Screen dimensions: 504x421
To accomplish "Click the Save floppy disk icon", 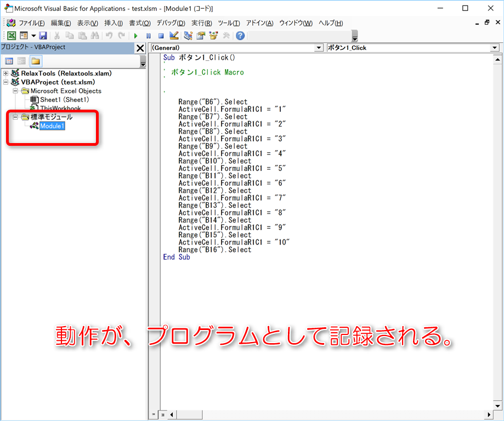I will pos(43,36).
